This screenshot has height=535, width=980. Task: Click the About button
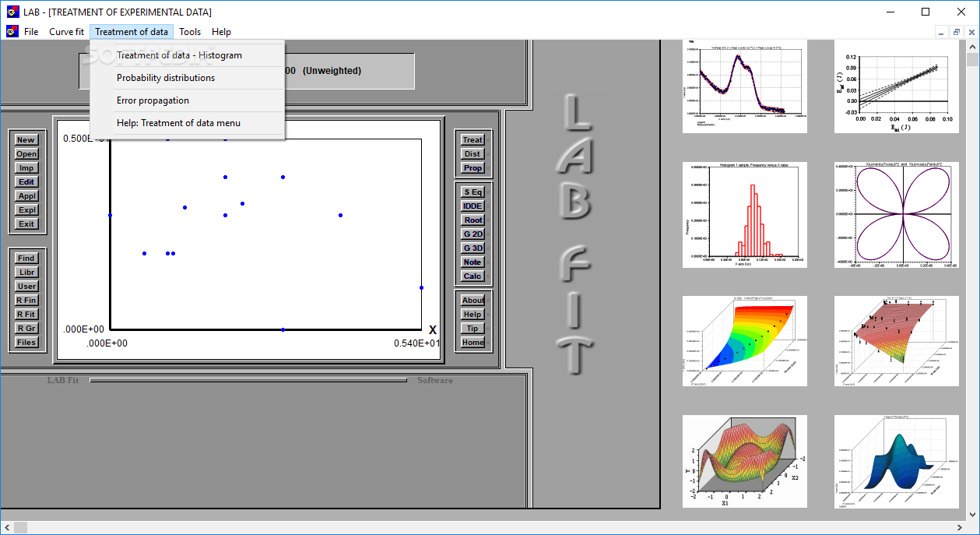click(x=472, y=301)
